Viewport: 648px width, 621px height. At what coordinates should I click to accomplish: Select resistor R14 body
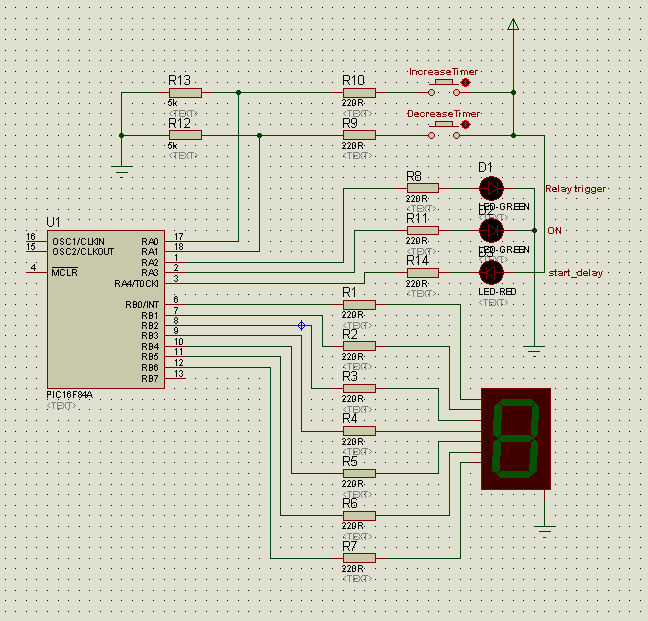[422, 273]
